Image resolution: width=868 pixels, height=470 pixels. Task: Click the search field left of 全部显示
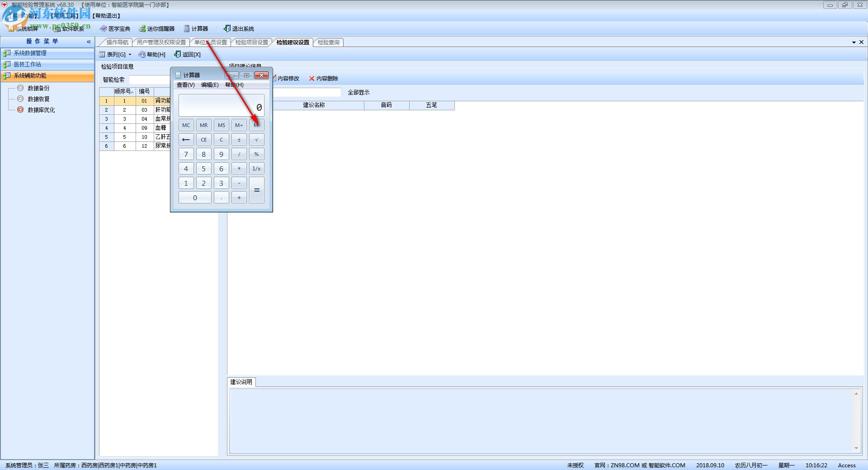coord(307,92)
